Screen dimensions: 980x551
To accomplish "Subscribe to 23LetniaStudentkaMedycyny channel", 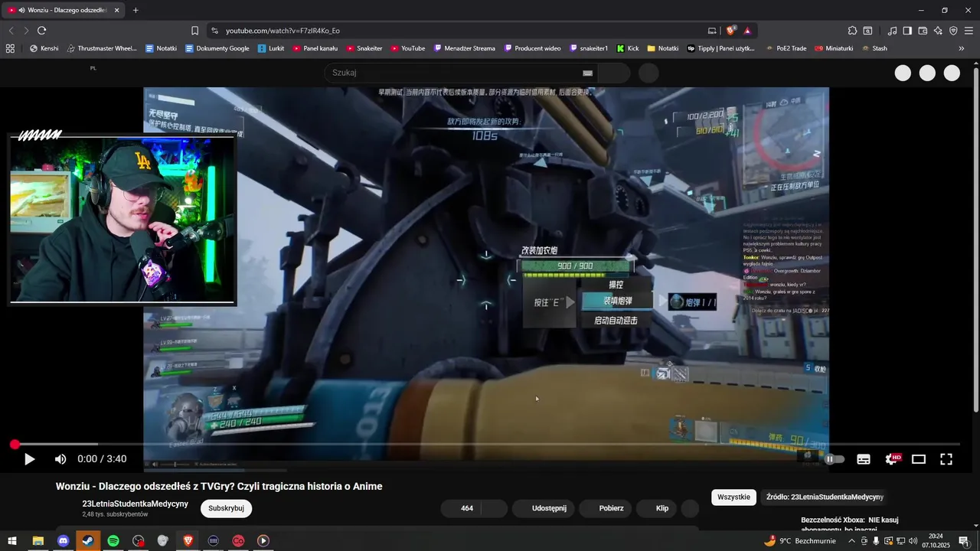I will (x=226, y=508).
